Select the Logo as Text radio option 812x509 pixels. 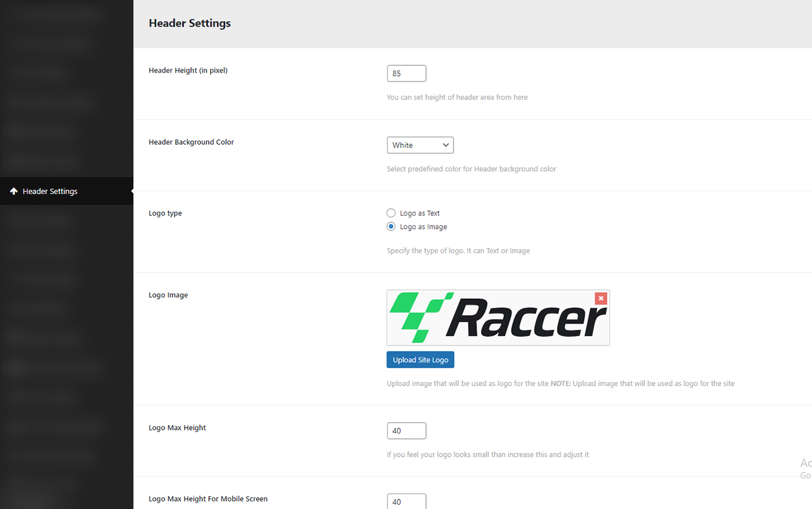click(391, 213)
